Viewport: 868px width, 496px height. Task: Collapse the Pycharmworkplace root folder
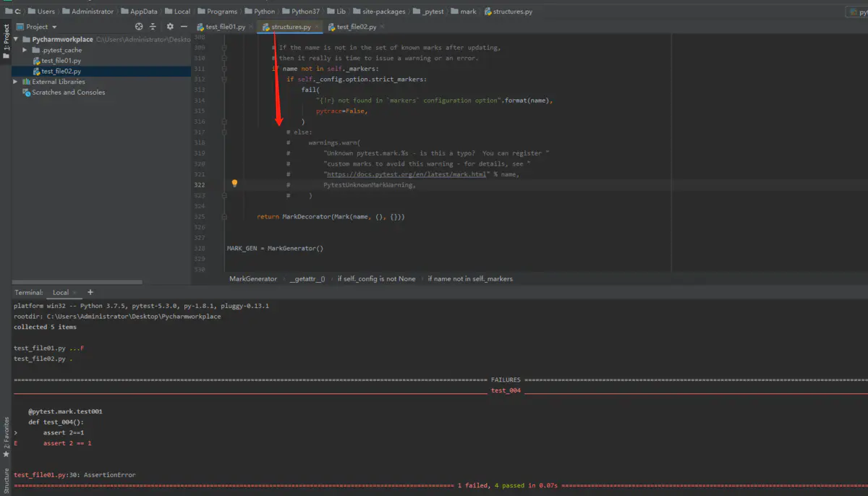coord(16,40)
